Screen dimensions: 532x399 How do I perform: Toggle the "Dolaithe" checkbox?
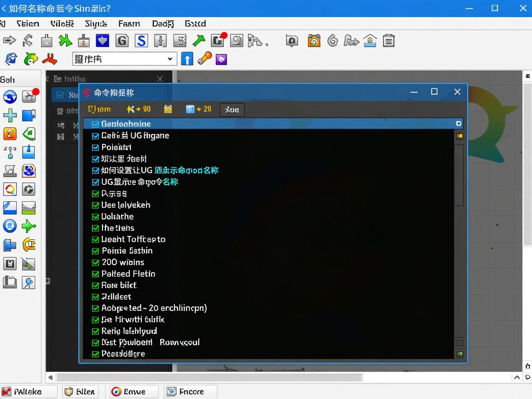[x=96, y=217]
